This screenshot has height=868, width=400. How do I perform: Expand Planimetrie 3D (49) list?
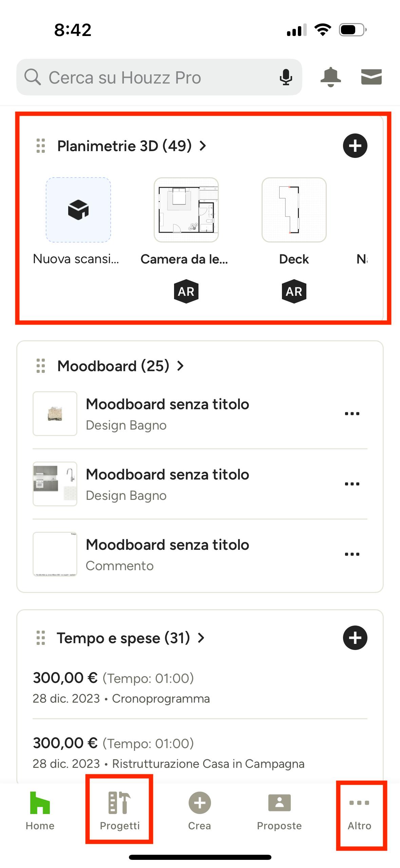[x=132, y=146]
